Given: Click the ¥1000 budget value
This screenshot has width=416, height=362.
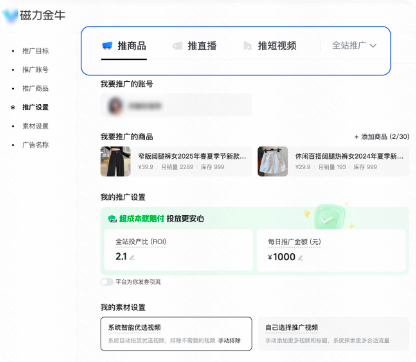Looking at the screenshot, I should tap(282, 257).
